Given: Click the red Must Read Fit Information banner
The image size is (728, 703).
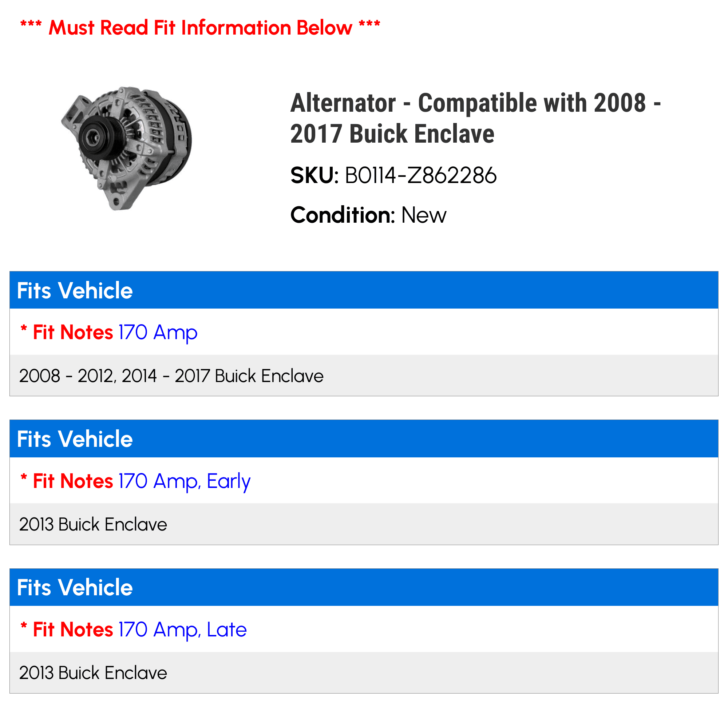Looking at the screenshot, I should [200, 28].
